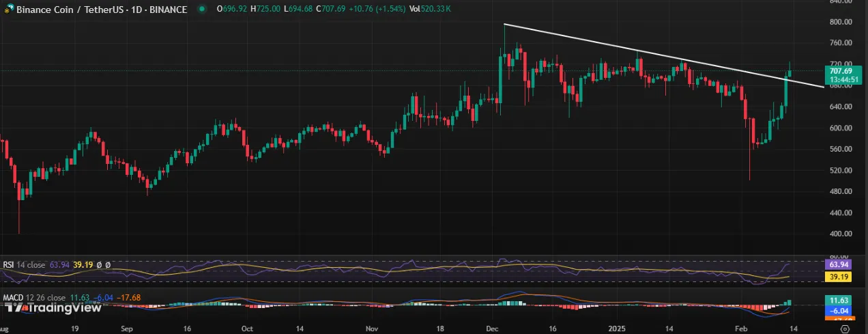Click the 800.00 price axis label

click(840, 22)
